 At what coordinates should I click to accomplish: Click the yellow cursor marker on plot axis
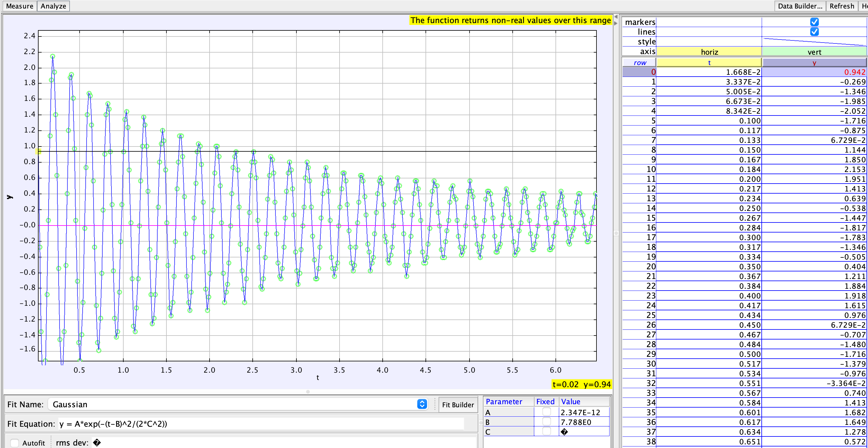pos(38,151)
